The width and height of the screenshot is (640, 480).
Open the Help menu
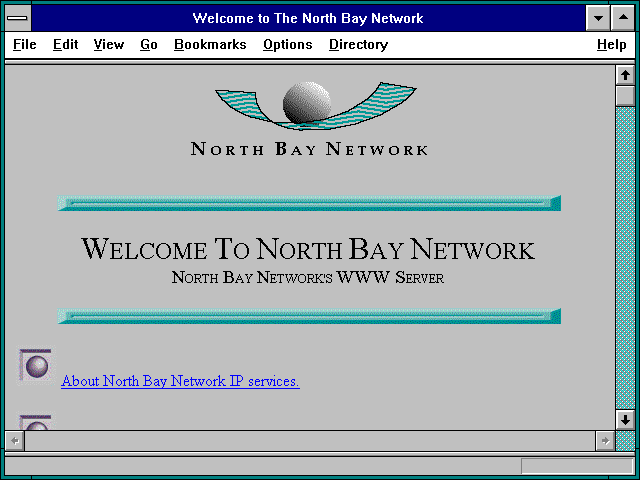click(611, 44)
